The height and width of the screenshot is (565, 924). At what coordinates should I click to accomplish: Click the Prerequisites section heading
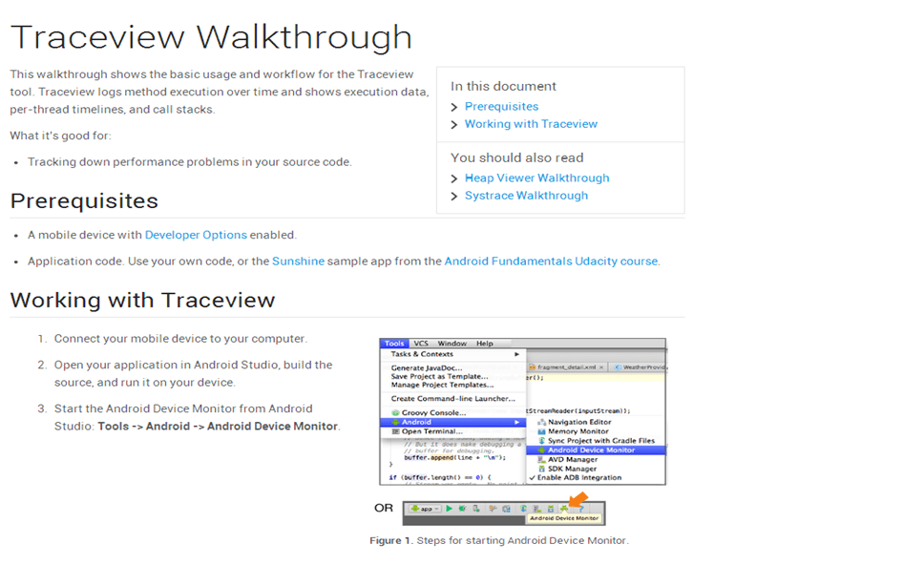pos(84,201)
